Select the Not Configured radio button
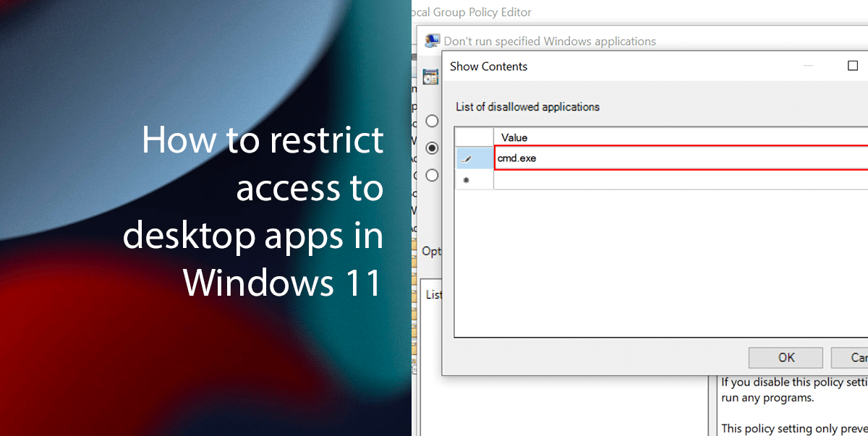Screen dimensions: 868x436 tap(432, 120)
